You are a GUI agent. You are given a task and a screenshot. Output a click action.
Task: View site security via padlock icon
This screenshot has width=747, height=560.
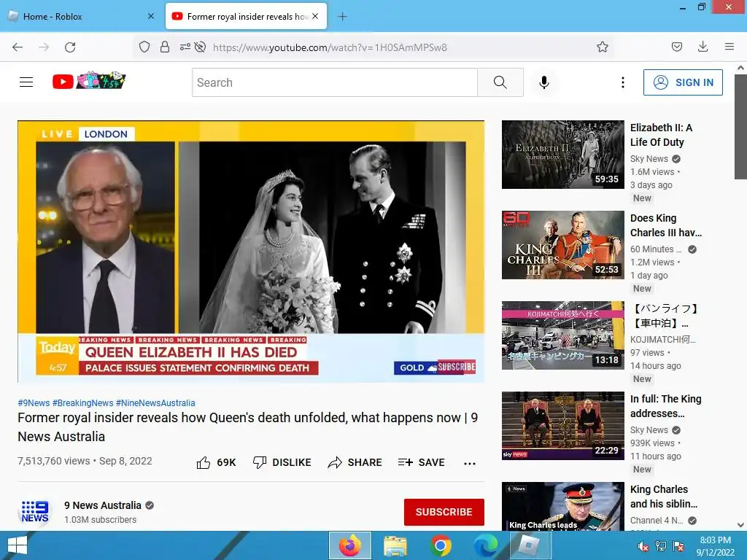pos(165,47)
